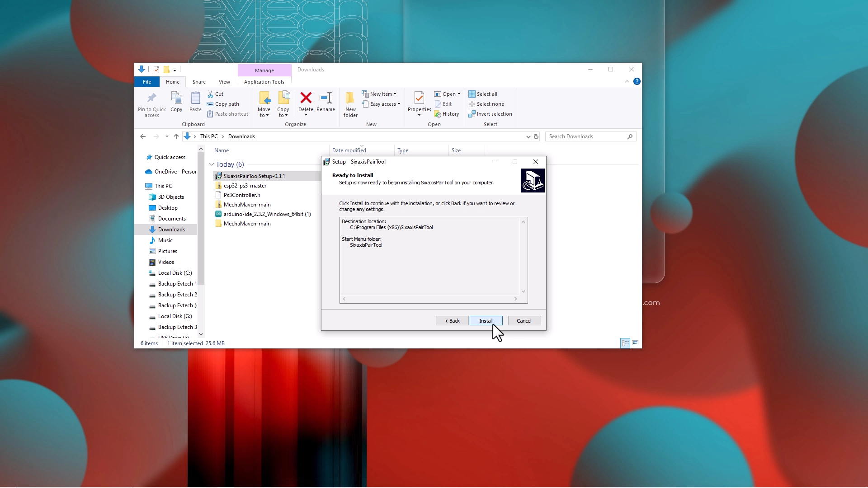Click the Back navigation arrow
This screenshot has width=868, height=488.
point(143,136)
